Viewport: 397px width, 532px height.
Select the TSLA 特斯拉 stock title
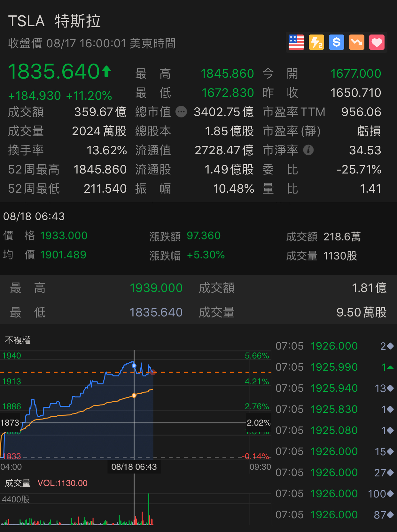(54, 21)
